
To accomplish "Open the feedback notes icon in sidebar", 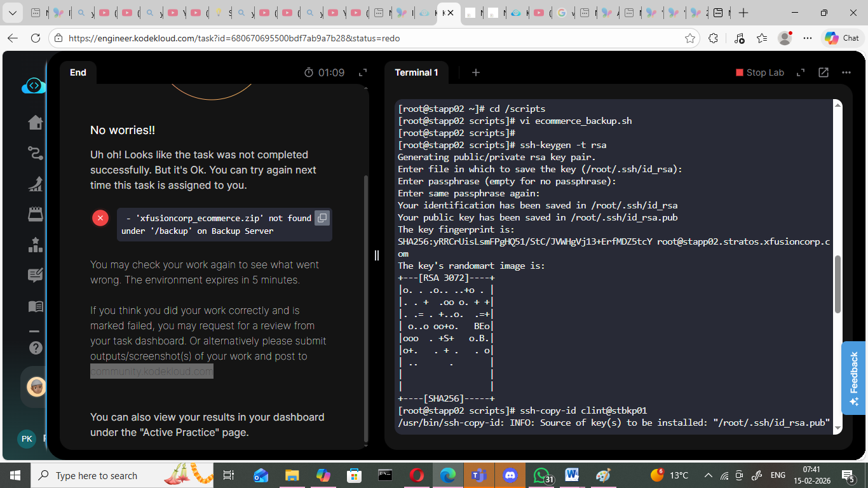I will pyautogui.click(x=36, y=275).
